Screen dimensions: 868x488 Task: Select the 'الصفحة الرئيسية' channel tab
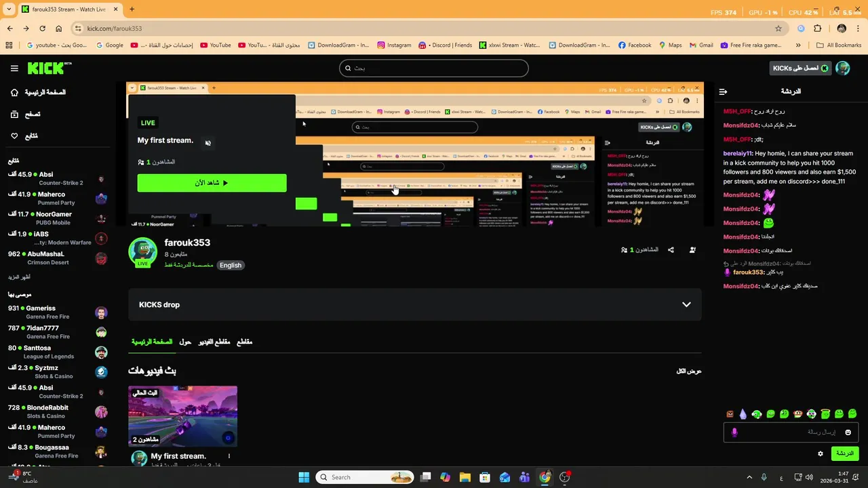coord(152,342)
